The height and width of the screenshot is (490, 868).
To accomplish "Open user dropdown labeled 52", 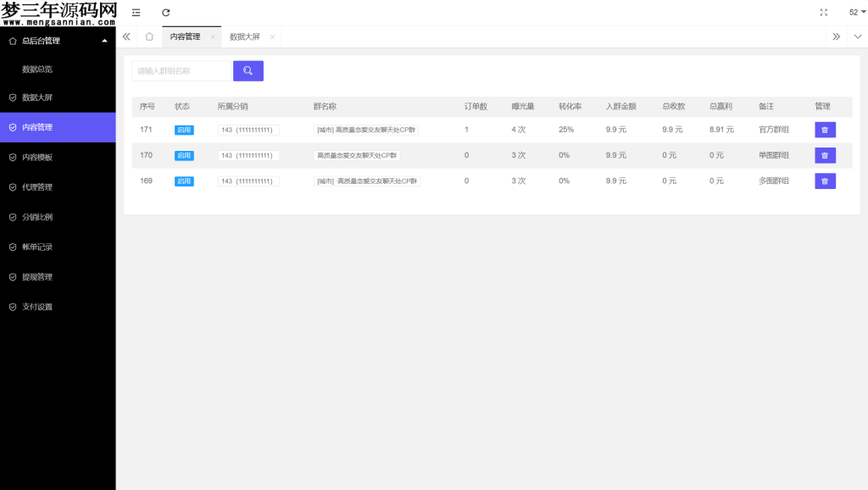I will point(857,13).
